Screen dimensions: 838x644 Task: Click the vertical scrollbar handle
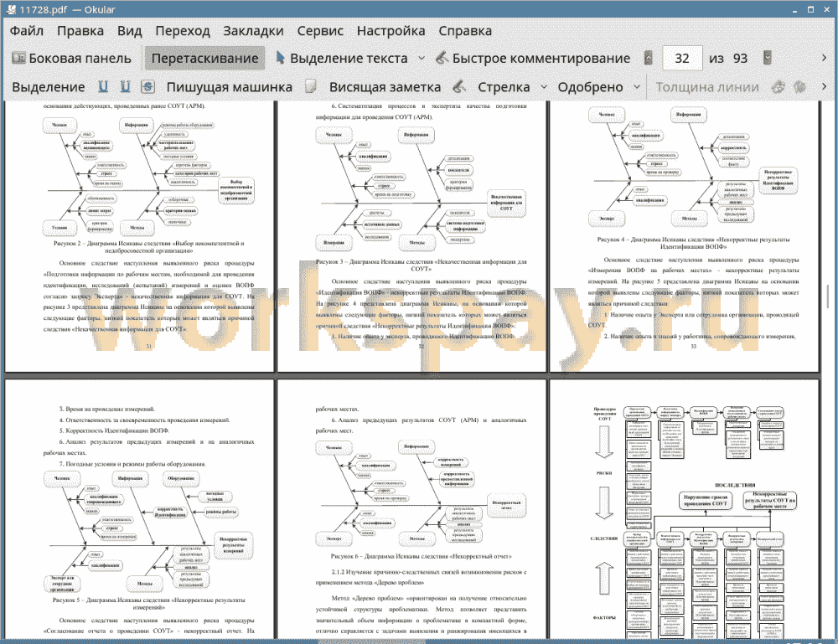pyautogui.click(x=828, y=297)
